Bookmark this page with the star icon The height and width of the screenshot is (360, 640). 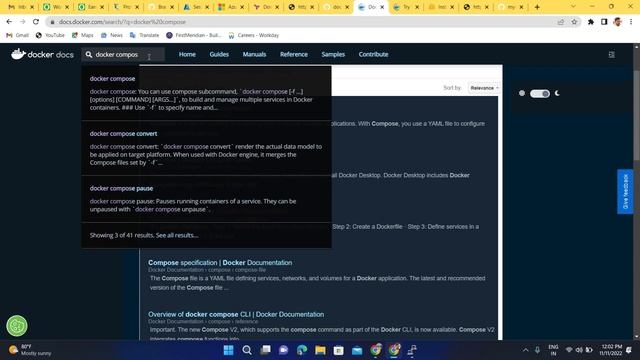tap(574, 22)
